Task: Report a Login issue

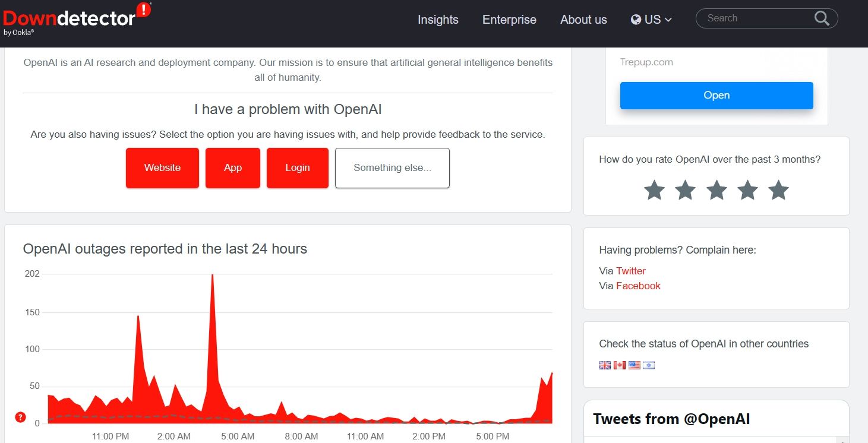Action: [297, 167]
